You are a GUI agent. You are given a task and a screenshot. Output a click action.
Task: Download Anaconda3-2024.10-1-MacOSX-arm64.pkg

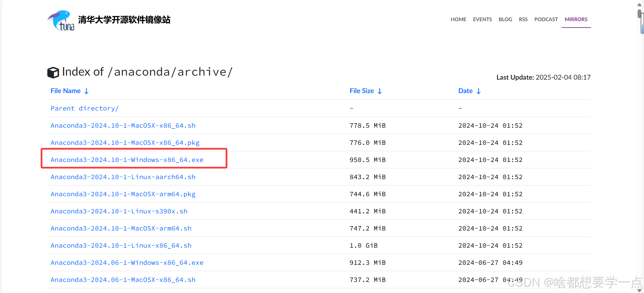pos(123,194)
